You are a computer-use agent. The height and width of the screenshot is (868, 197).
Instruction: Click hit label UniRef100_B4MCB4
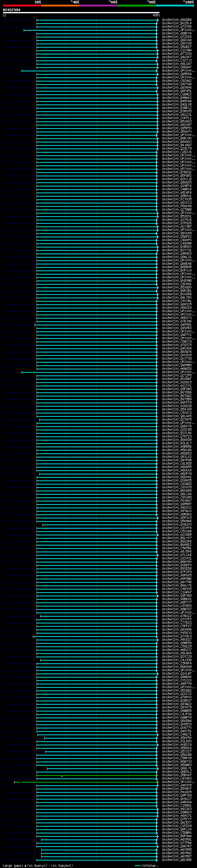[177, 101]
